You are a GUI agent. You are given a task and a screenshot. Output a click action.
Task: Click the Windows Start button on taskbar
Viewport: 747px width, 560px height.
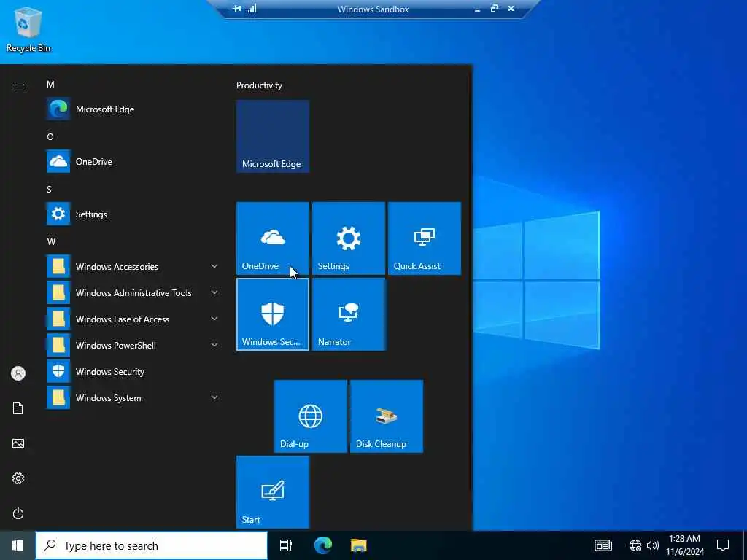point(18,545)
